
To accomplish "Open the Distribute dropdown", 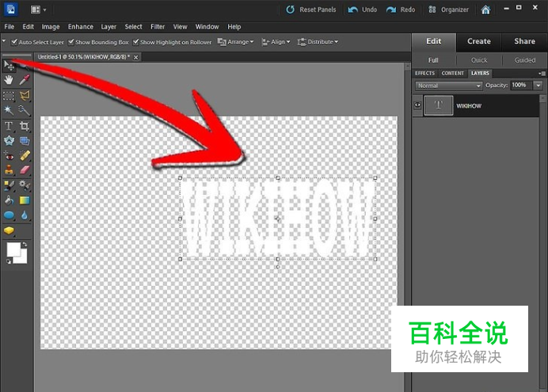I will [x=318, y=42].
